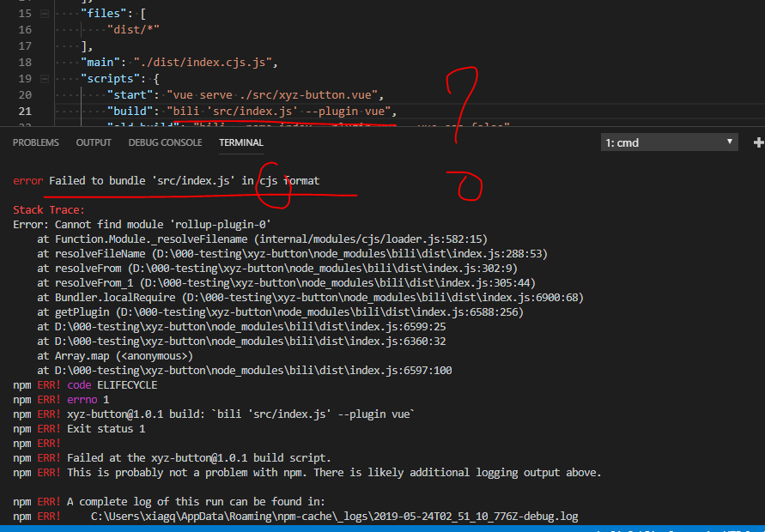Screen dimensions: 765x532
Task: Click the "Array.map (<anonymous>)" stack line
Action: (115, 356)
